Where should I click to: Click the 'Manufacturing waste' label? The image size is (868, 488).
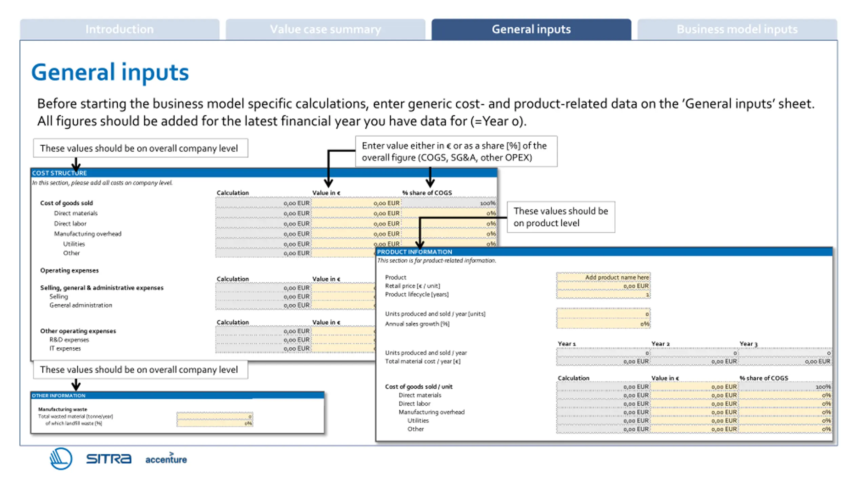(x=62, y=409)
